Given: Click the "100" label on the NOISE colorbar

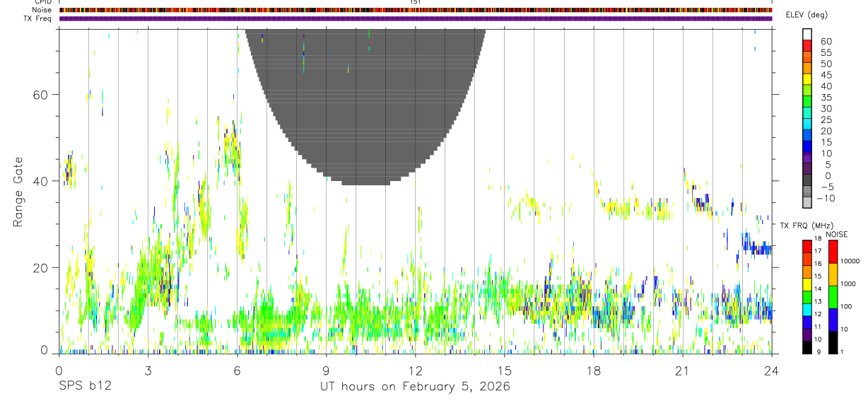Looking at the screenshot, I should pyautogui.click(x=847, y=306).
